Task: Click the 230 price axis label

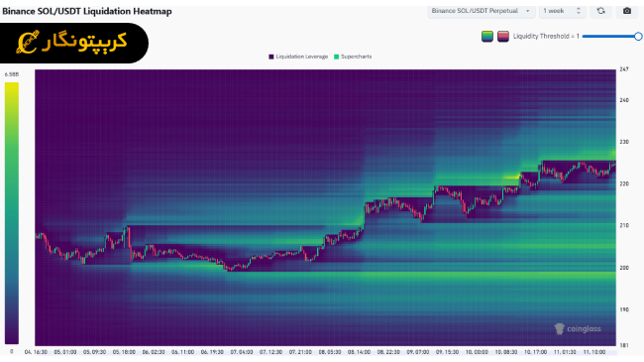Action: pos(624,142)
